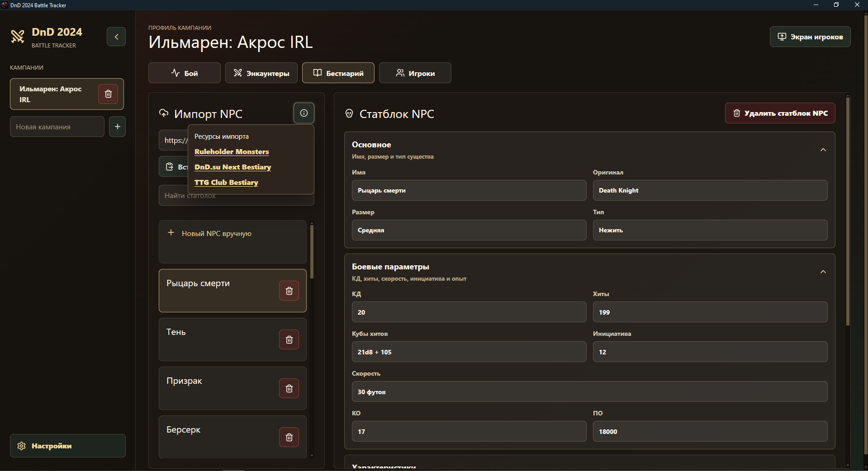Open the import resources info button
Image resolution: width=868 pixels, height=471 pixels.
tap(304, 113)
